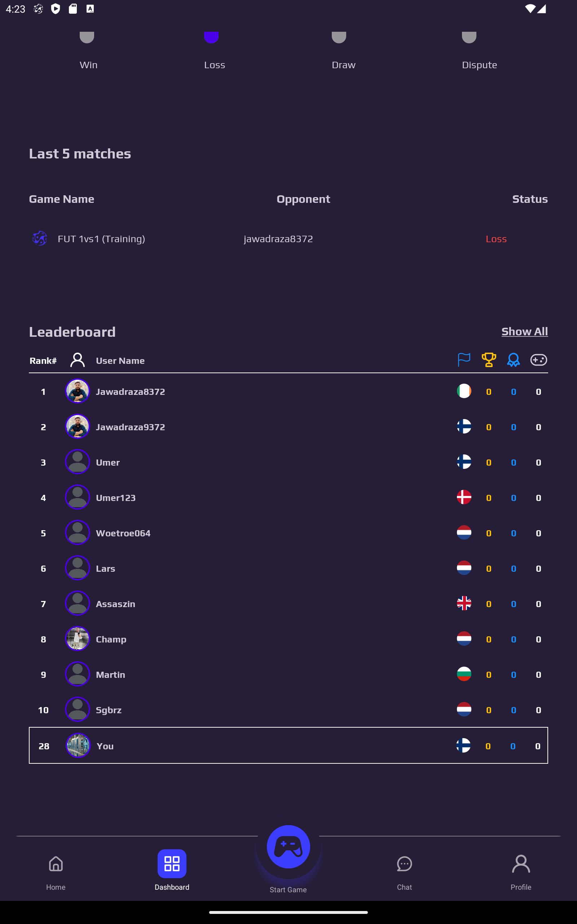The width and height of the screenshot is (577, 924).
Task: Select the Loss statistic indicator
Action: (x=211, y=38)
